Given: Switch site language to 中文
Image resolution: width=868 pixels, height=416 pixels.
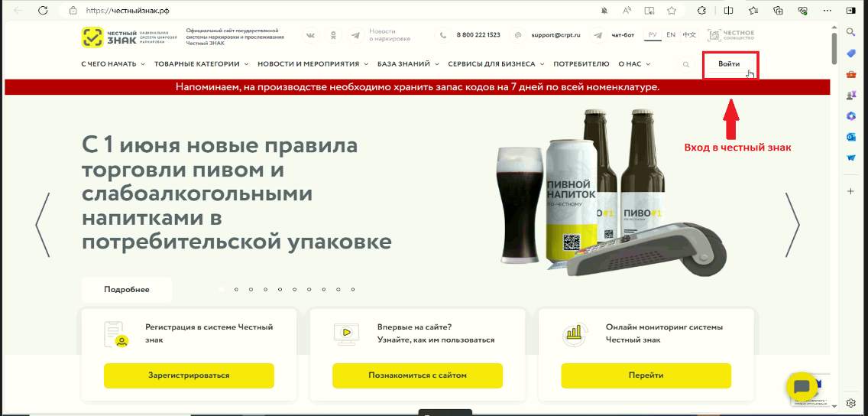Looking at the screenshot, I should pyautogui.click(x=689, y=35).
